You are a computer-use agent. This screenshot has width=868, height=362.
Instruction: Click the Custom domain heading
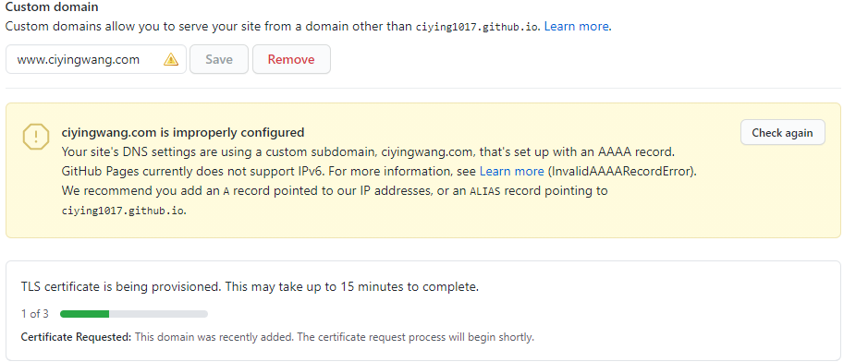tap(52, 7)
